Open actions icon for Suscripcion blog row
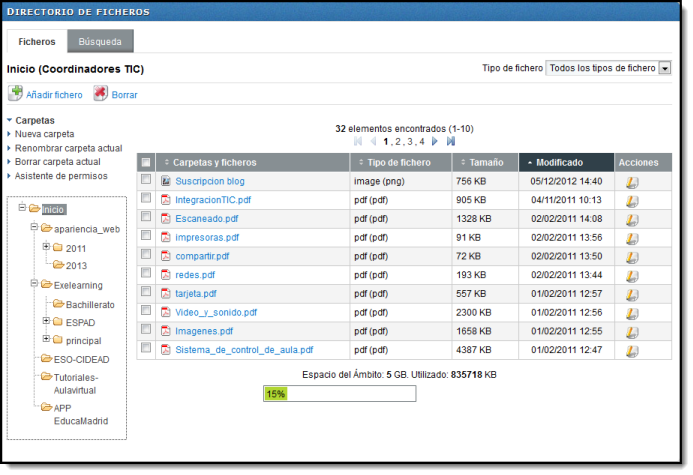 pos(632,182)
